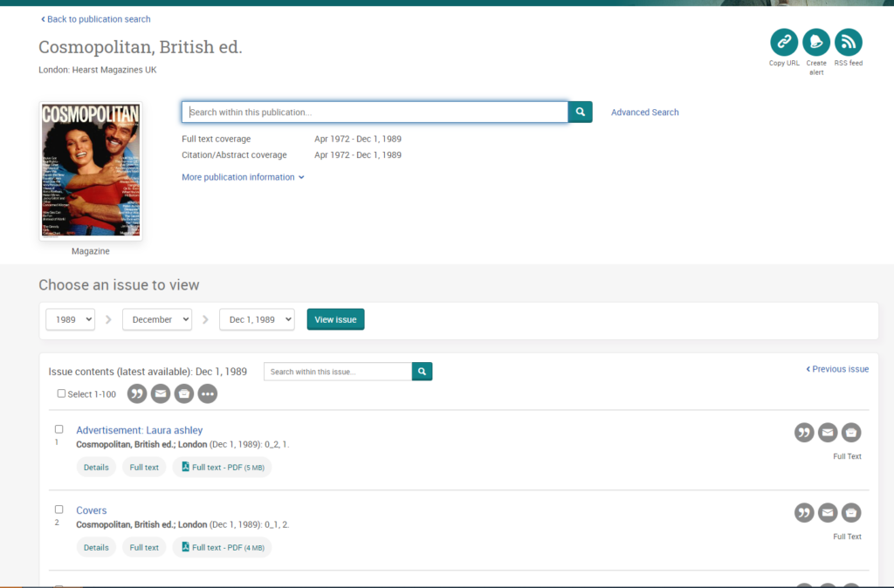894x588 pixels.
Task: Open the RSS feed icon
Action: [x=848, y=42]
